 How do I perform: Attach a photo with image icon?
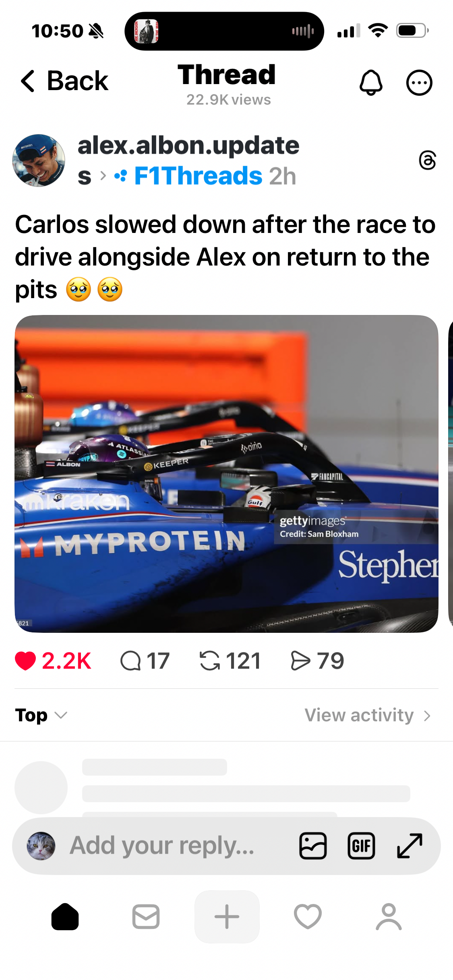coord(313,846)
